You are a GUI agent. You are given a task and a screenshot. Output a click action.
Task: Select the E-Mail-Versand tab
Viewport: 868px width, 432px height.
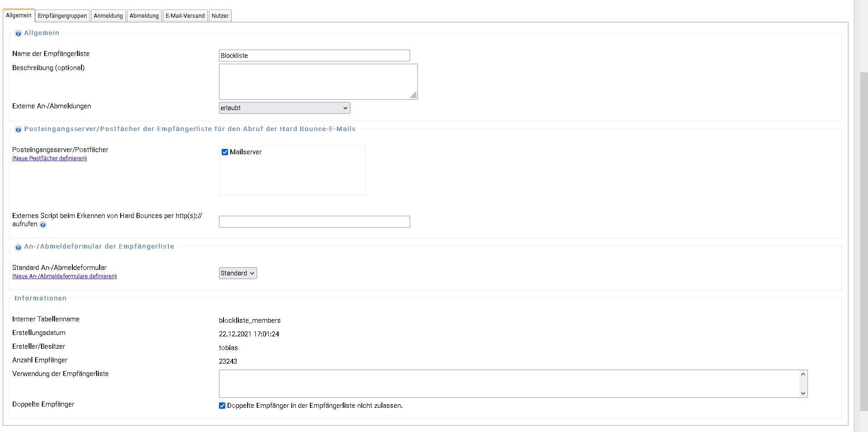(185, 16)
